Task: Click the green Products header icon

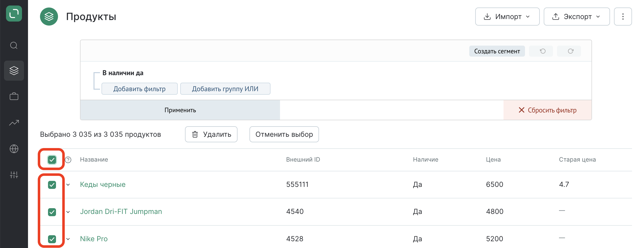Action: coord(49,17)
